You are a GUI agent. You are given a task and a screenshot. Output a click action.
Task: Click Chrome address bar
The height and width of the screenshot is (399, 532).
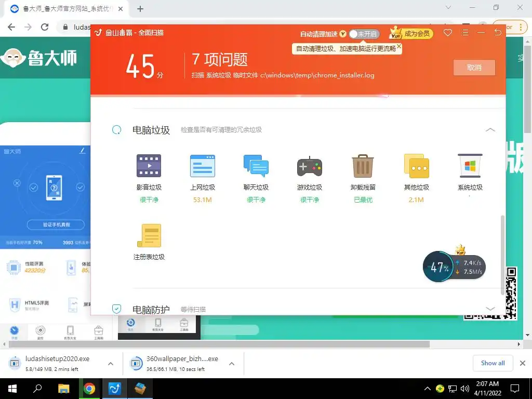82,27
